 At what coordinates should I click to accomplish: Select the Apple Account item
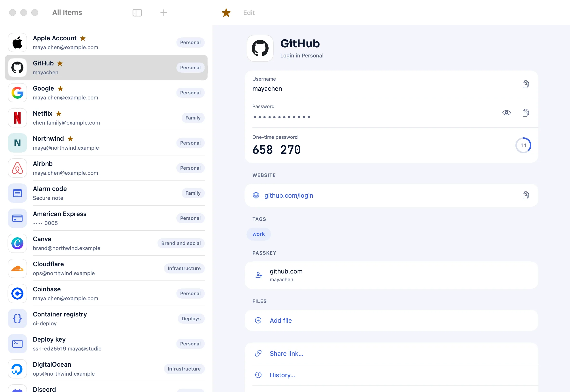(x=106, y=42)
